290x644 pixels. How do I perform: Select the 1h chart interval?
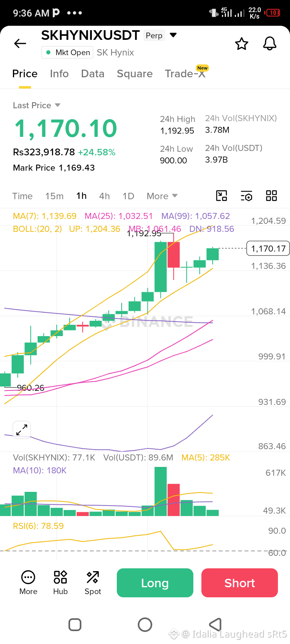click(81, 196)
